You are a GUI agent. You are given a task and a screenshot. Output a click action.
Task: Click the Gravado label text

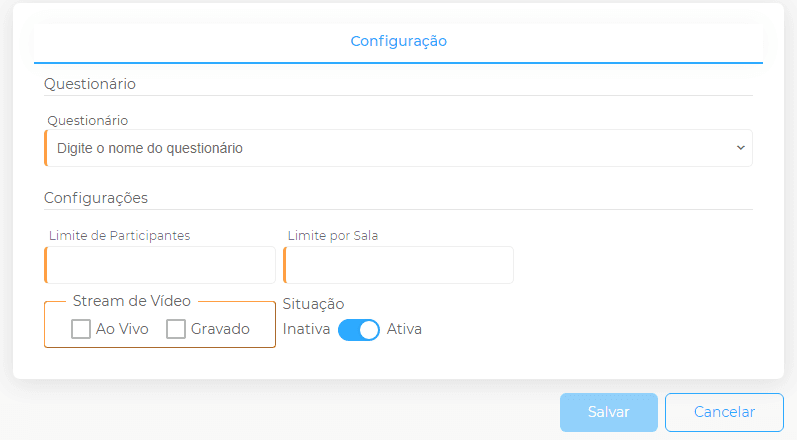220,329
